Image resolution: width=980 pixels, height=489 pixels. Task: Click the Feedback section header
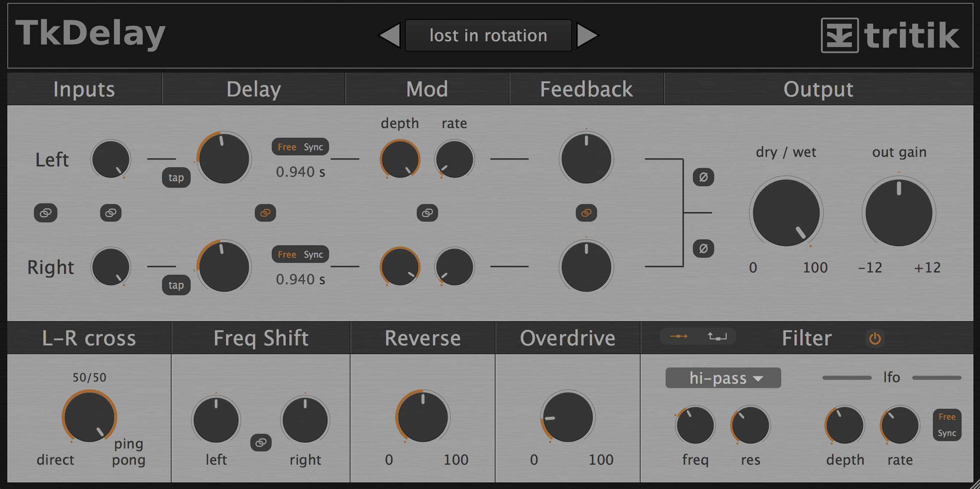586,89
